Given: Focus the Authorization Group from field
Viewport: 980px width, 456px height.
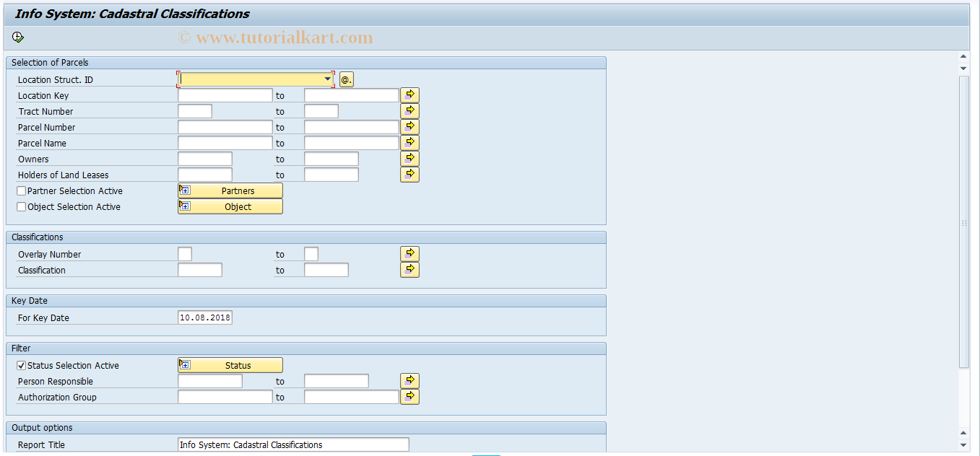Looking at the screenshot, I should 225,397.
